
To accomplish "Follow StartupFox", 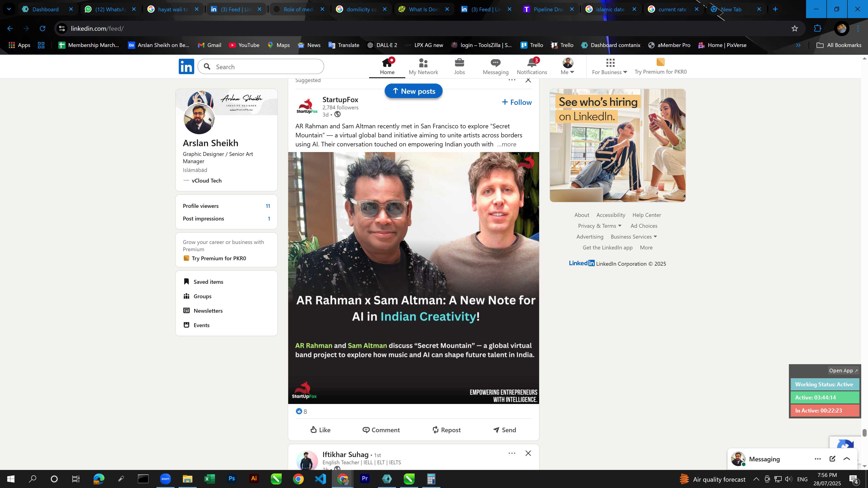I will tap(517, 102).
